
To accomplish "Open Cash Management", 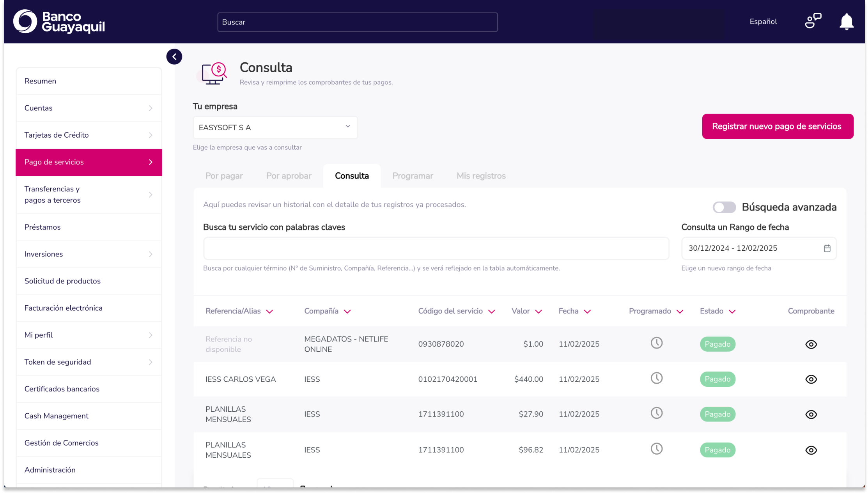I will (89, 416).
